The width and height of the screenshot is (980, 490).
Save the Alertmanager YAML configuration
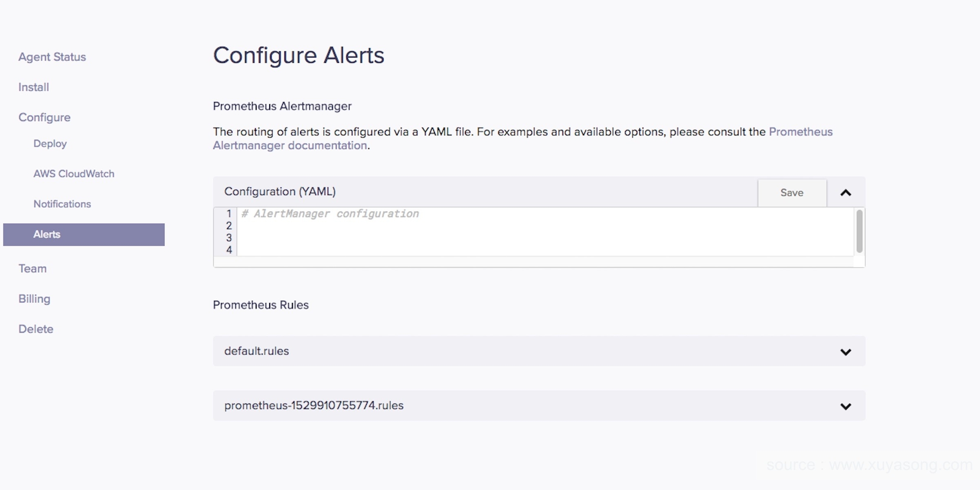[x=792, y=193]
